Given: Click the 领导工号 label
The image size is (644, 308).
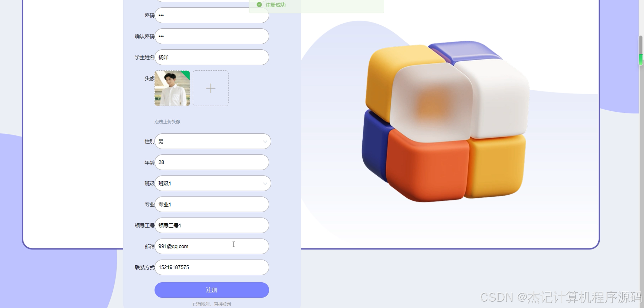Looking at the screenshot, I should pos(145,225).
